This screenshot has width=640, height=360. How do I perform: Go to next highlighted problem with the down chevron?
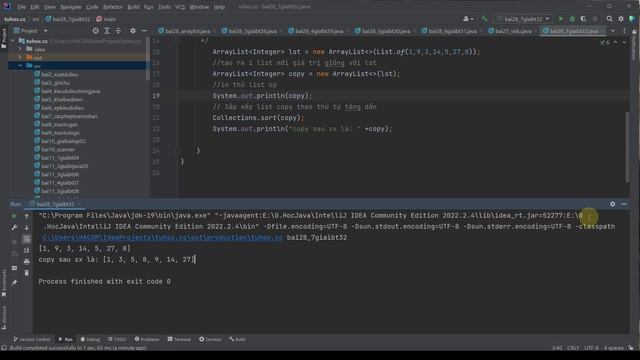(624, 42)
